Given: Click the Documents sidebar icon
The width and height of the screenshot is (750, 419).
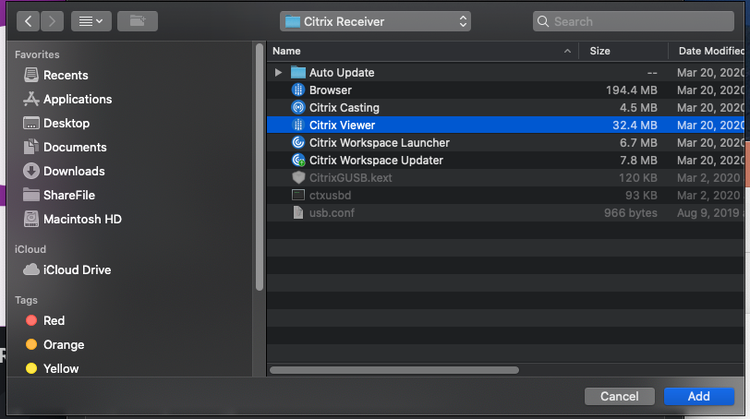Looking at the screenshot, I should click(31, 146).
